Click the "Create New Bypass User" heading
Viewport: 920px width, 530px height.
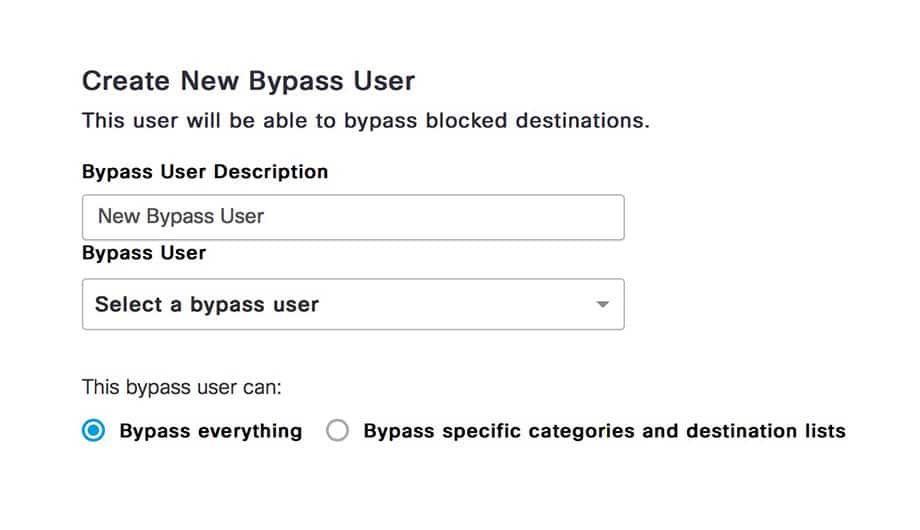pos(248,81)
